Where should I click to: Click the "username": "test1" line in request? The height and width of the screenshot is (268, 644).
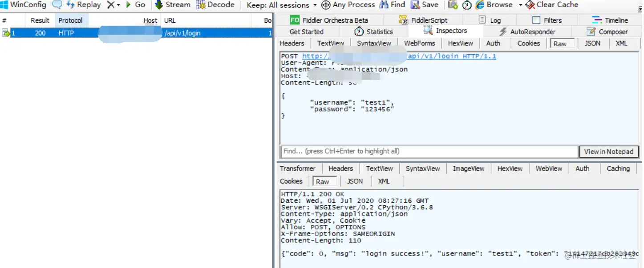click(352, 103)
